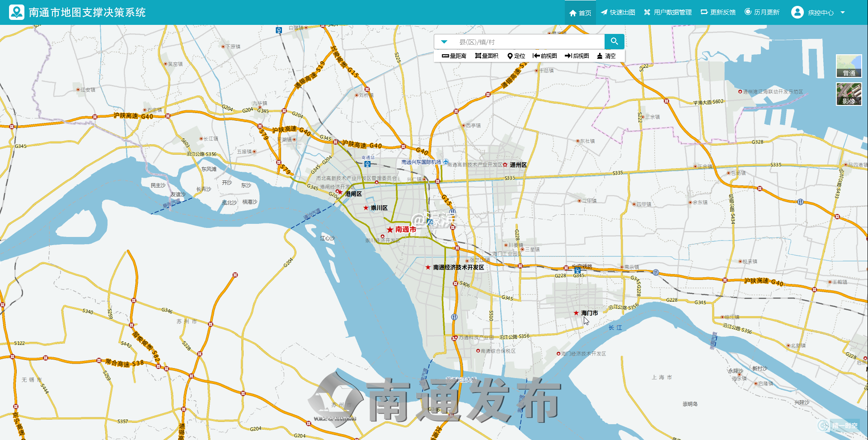Open 用户数据管理 in the navigation bar
The height and width of the screenshot is (440, 868).
668,12
